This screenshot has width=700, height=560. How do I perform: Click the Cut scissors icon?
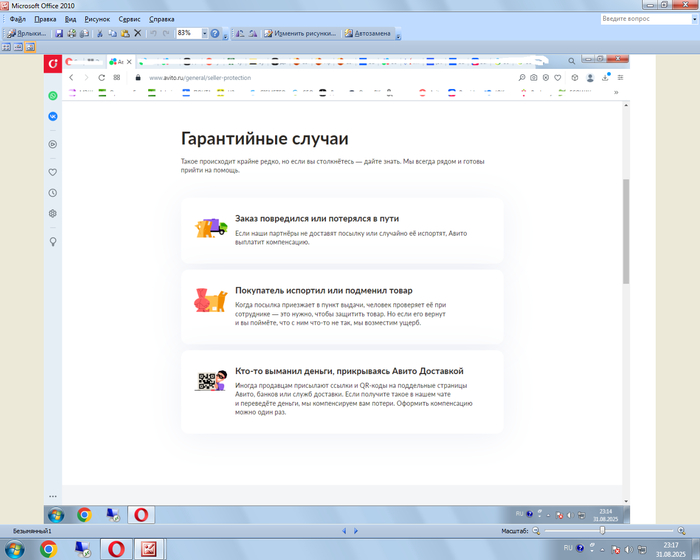[x=99, y=33]
